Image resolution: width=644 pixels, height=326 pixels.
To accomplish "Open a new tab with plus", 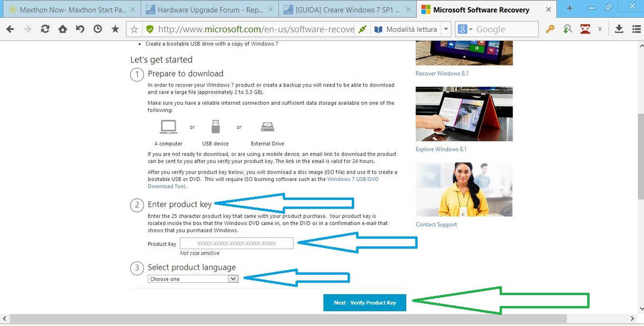I will coord(570,8).
